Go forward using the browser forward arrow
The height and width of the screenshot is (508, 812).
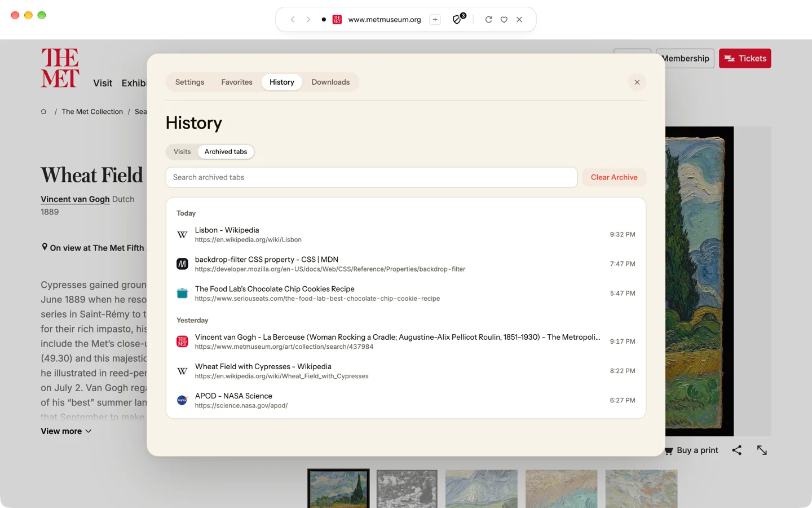pos(308,20)
